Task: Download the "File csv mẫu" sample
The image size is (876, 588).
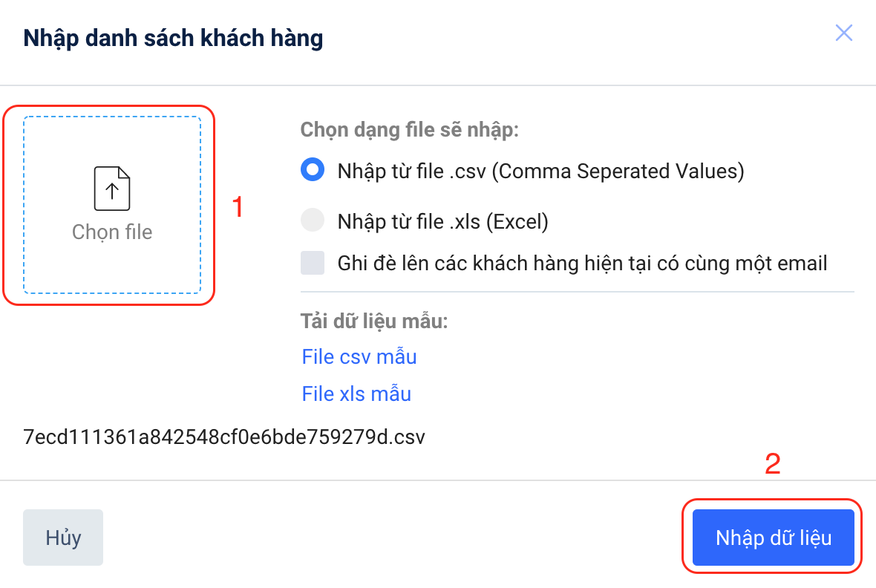Action: pyautogui.click(x=359, y=357)
